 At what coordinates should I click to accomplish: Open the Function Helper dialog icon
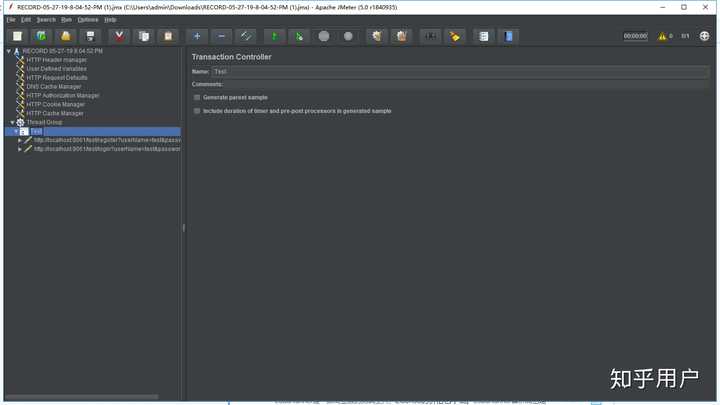tap(484, 36)
